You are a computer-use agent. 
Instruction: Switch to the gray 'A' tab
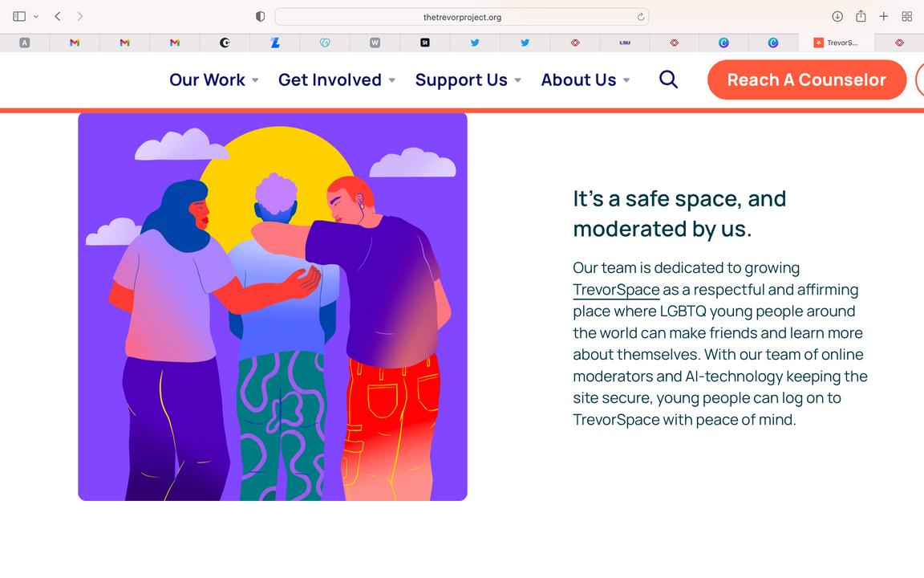[x=24, y=43]
